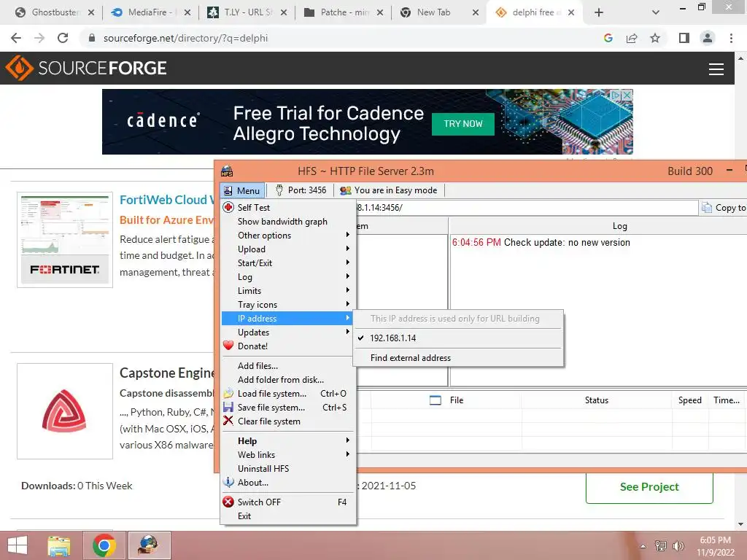Viewport: 747px width, 560px height.
Task: Reload the SourceForge page
Action: click(x=63, y=38)
